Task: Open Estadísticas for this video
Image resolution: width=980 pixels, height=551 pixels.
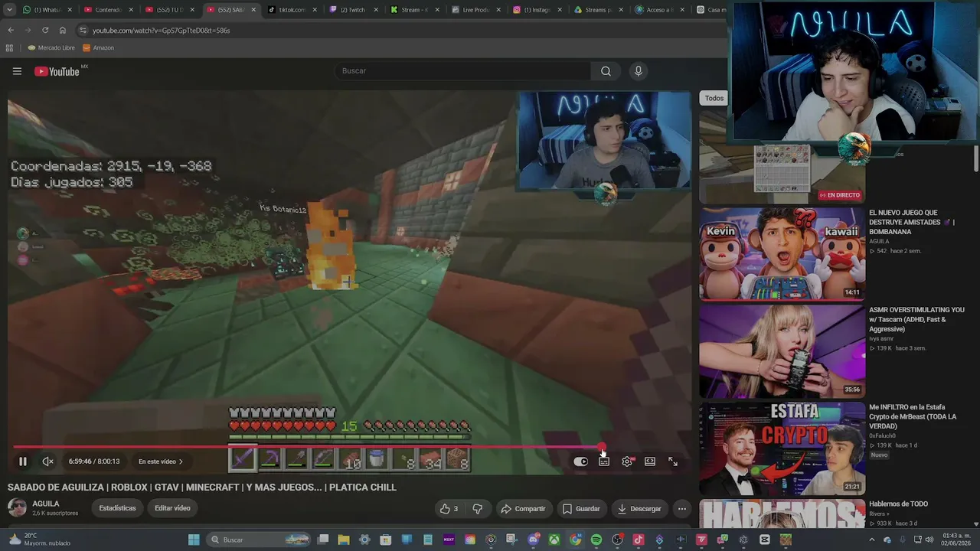Action: point(117,508)
